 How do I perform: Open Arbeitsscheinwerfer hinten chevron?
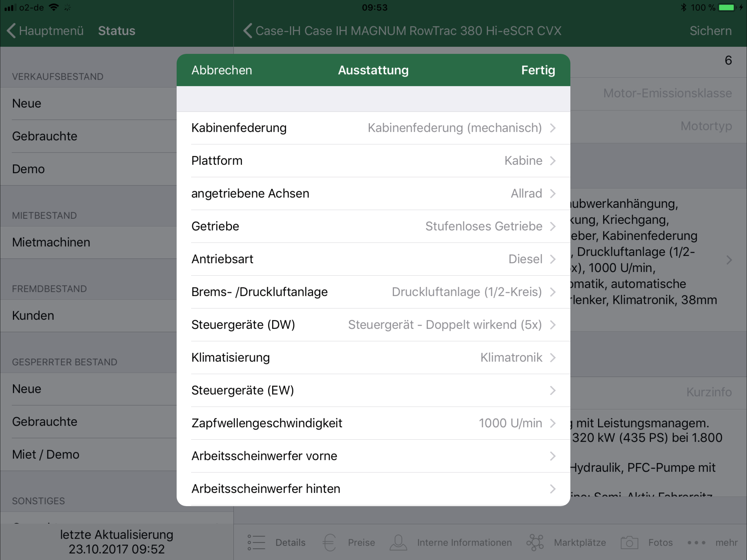pos(553,489)
